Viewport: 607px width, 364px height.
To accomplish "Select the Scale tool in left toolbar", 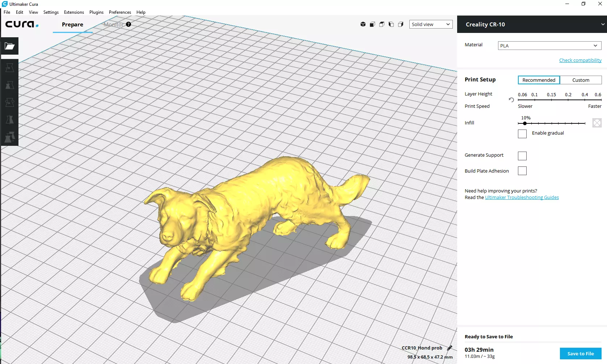I will 9,85.
